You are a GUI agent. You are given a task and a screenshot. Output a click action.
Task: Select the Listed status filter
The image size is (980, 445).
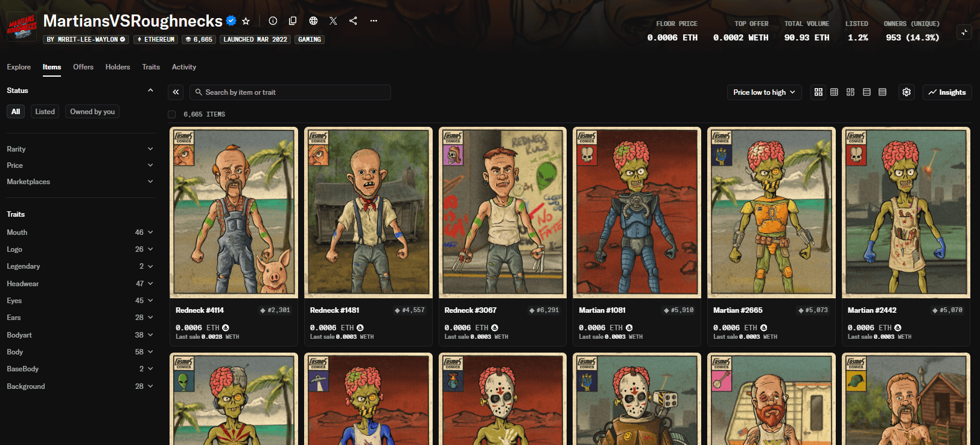pos(45,112)
